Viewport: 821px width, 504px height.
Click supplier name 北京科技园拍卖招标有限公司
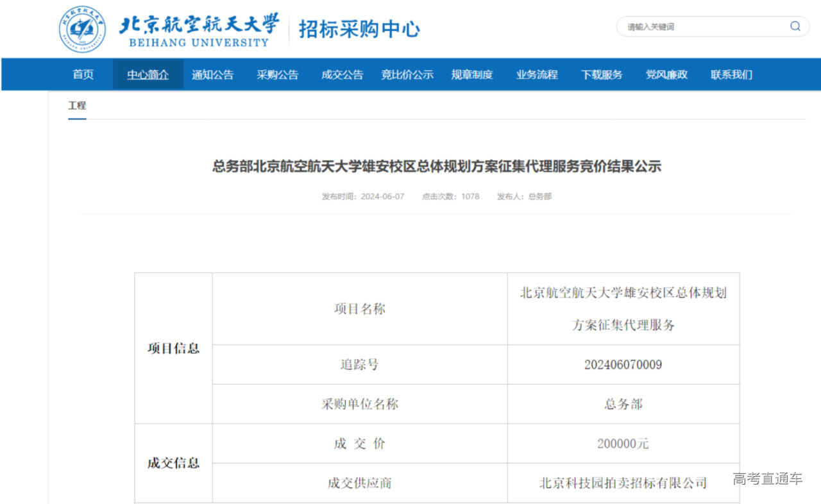click(x=623, y=483)
